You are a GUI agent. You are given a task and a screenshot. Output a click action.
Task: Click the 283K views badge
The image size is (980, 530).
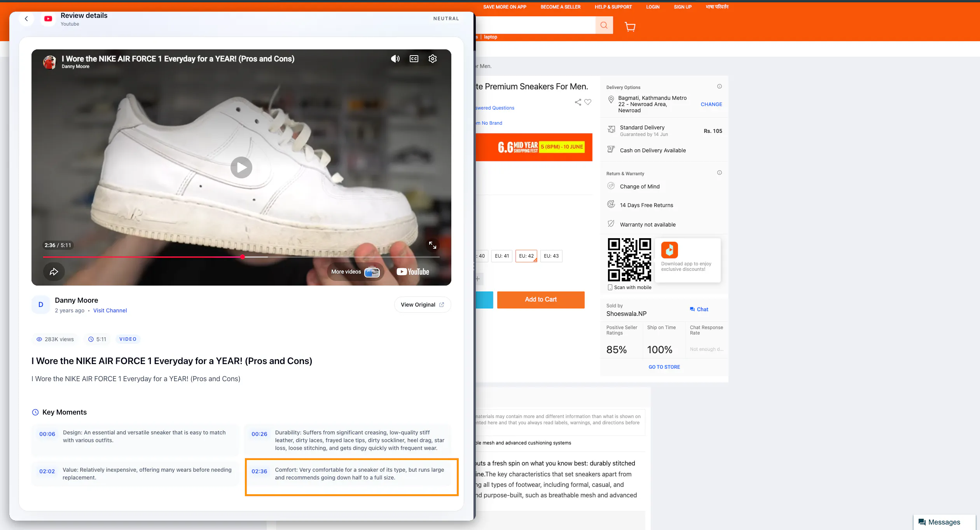[x=55, y=339]
